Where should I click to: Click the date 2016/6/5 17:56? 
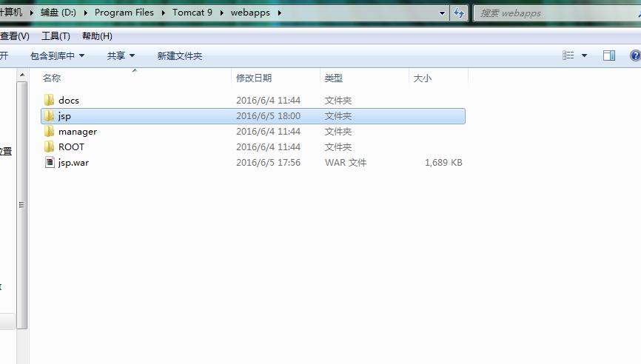(x=268, y=163)
